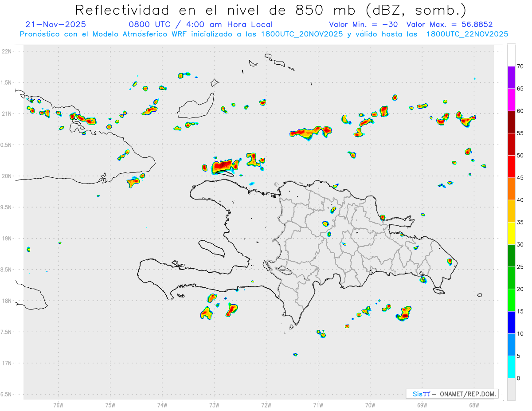This screenshot has width=532, height=411.
Task: Select the 75W longitude axis label
Action: [x=110, y=405]
